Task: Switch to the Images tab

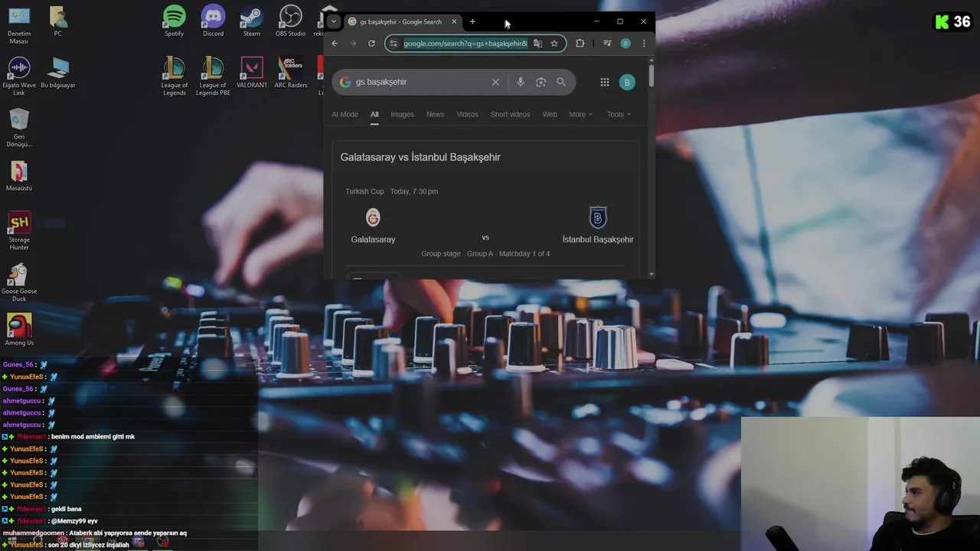Action: click(402, 114)
